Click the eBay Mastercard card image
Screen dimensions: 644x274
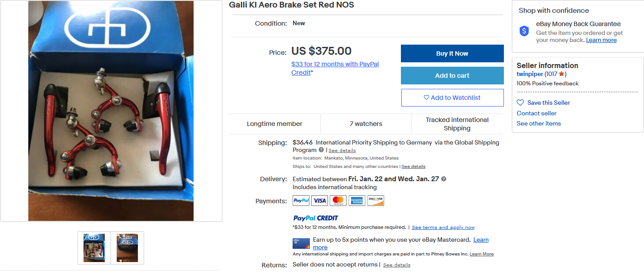pos(301,244)
